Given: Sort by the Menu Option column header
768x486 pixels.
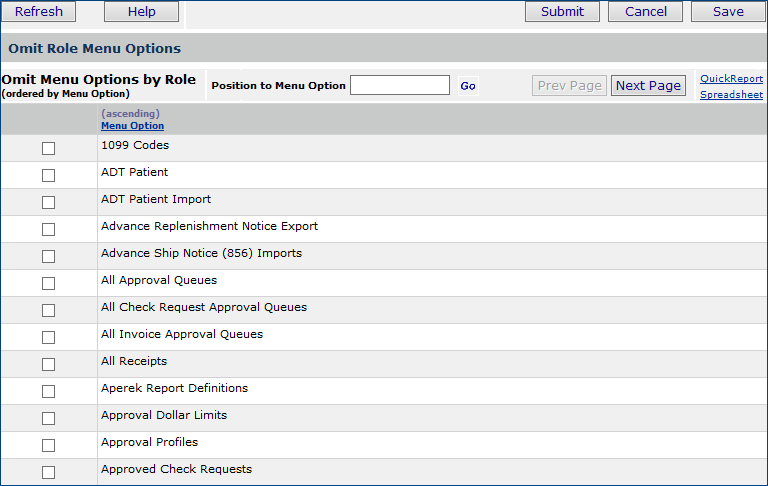Looking at the screenshot, I should pos(132,126).
